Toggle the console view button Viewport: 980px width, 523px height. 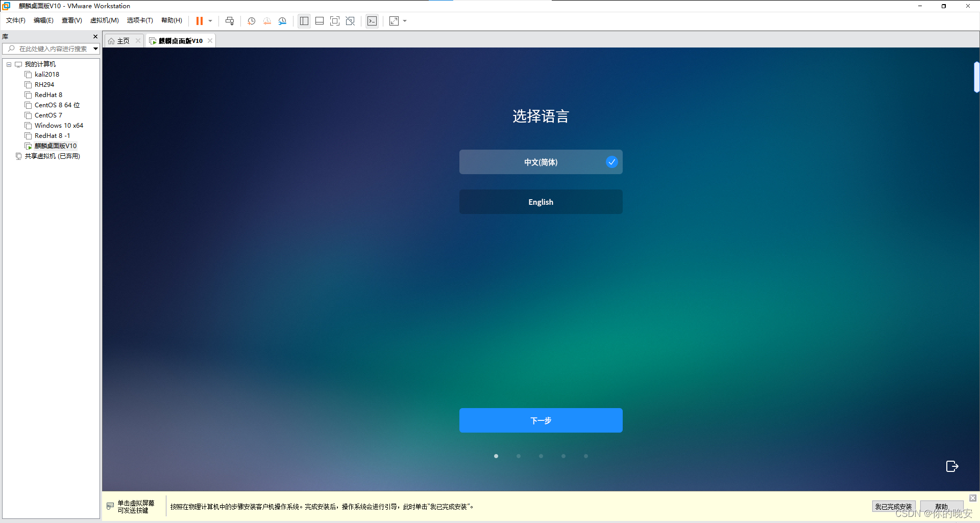[372, 21]
